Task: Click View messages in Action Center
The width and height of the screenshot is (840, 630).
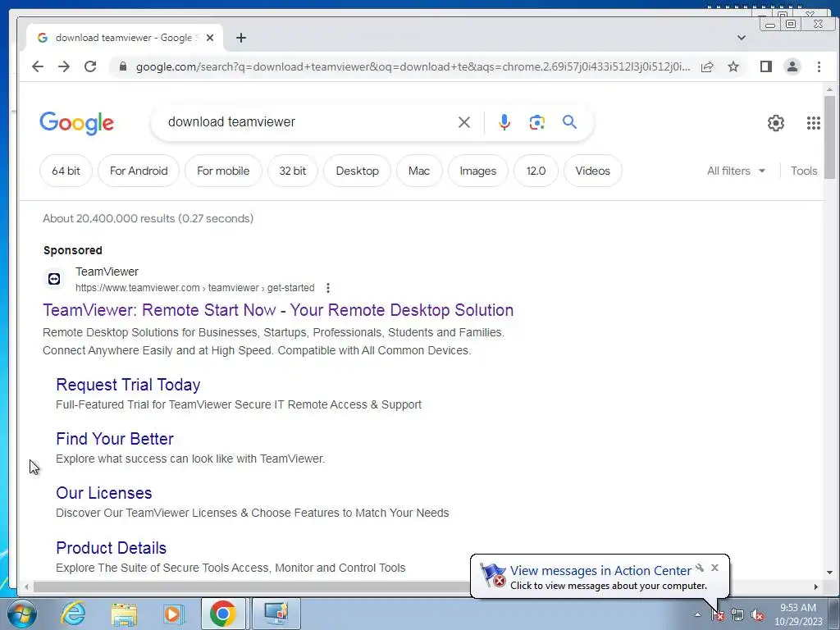Action: point(600,571)
